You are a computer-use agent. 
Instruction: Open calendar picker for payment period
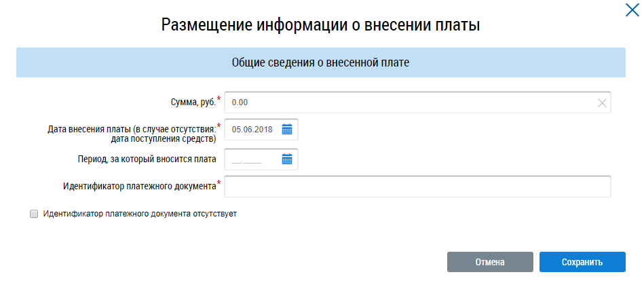coord(286,159)
